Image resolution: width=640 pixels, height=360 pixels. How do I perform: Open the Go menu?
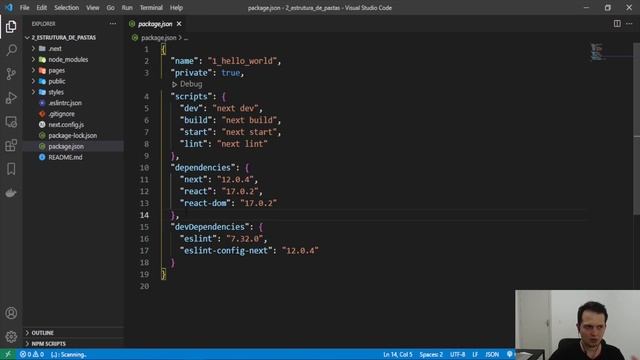pos(110,8)
